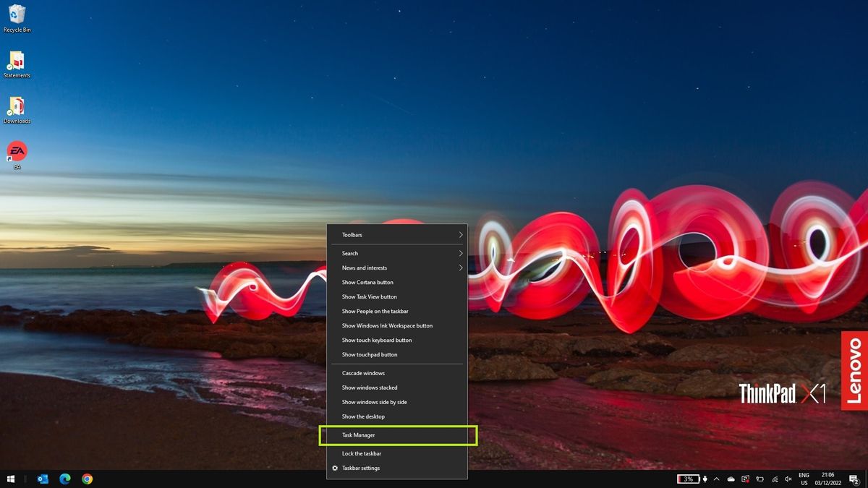This screenshot has height=488, width=868.
Task: Open the Windows Start button
Action: pos(11,479)
